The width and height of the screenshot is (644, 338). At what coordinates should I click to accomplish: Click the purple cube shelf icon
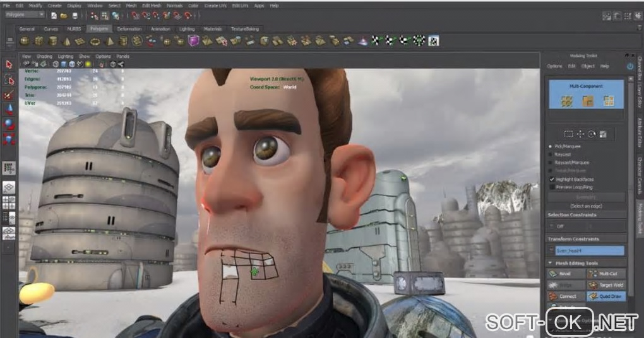point(193,40)
